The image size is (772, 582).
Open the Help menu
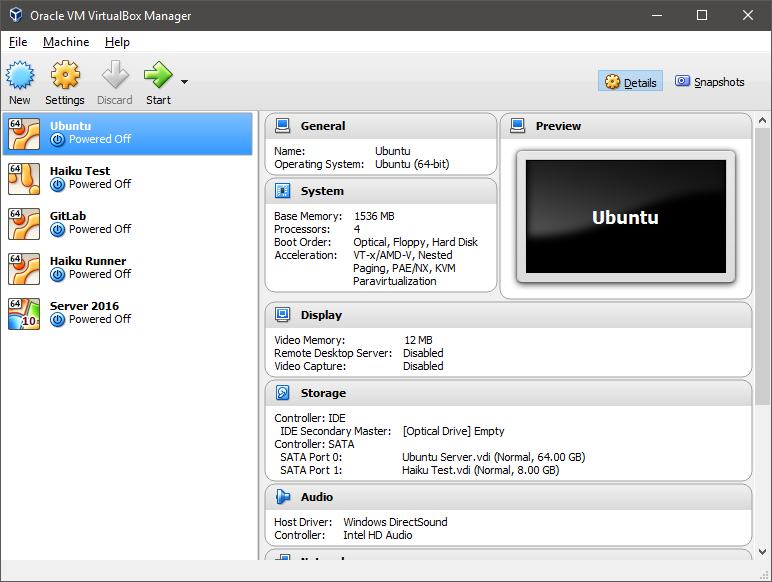(x=117, y=42)
